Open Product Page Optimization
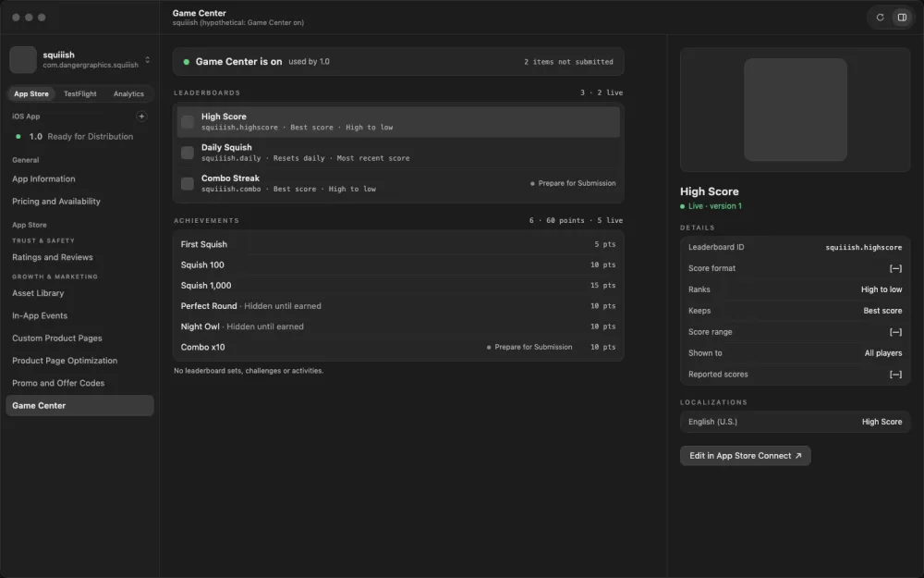Screen dimensions: 924x578 pyautogui.click(x=79, y=361)
